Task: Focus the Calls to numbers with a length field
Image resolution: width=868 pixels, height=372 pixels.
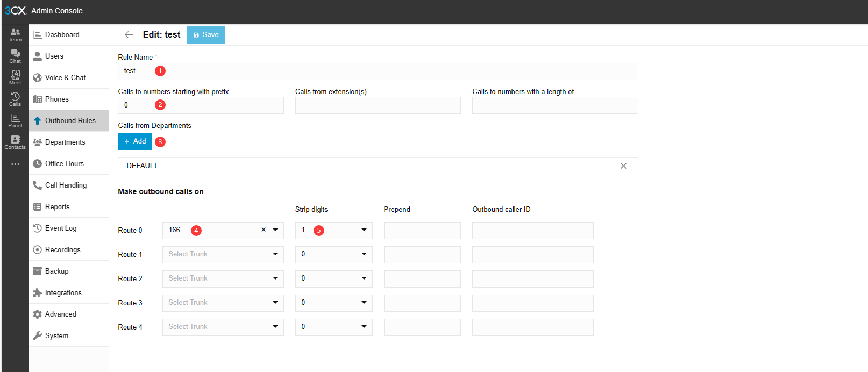Action: [x=555, y=105]
